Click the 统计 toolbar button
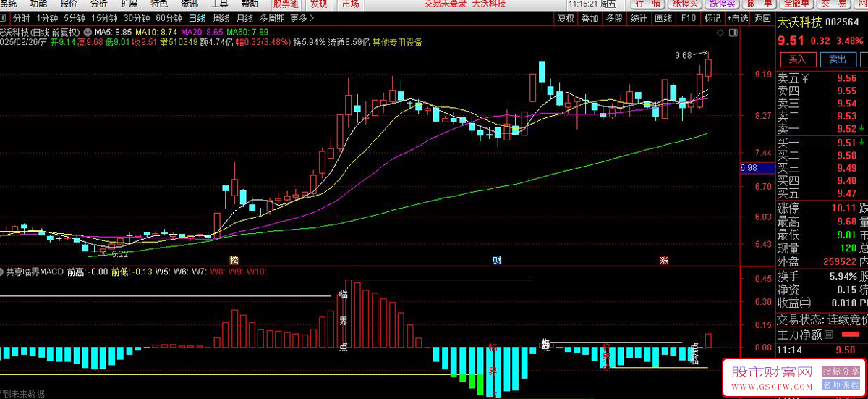The height and width of the screenshot is (399, 868). [638, 19]
